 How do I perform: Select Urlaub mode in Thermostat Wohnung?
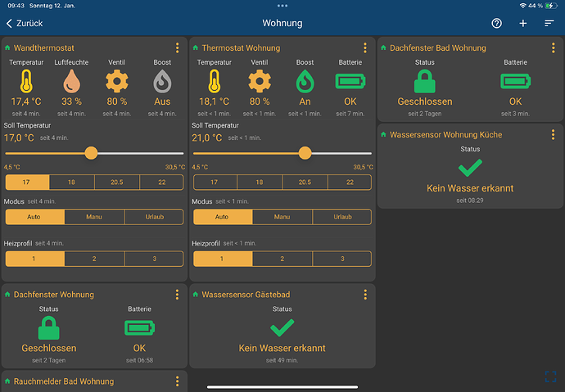(341, 217)
